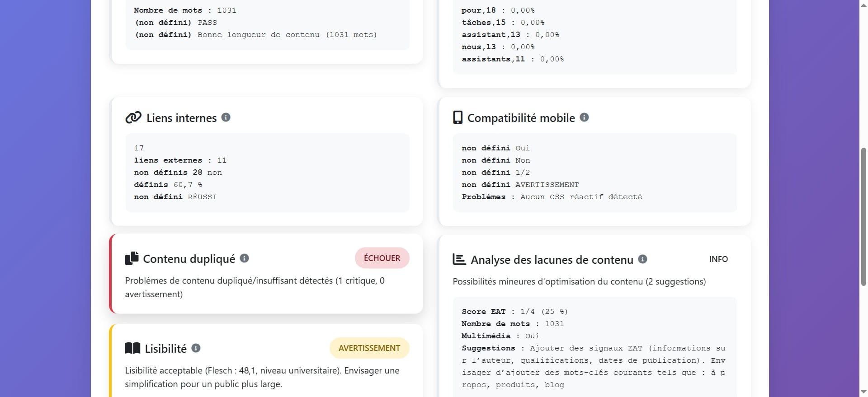Select the Lisibilité heading
The width and height of the screenshot is (868, 397).
[165, 349]
